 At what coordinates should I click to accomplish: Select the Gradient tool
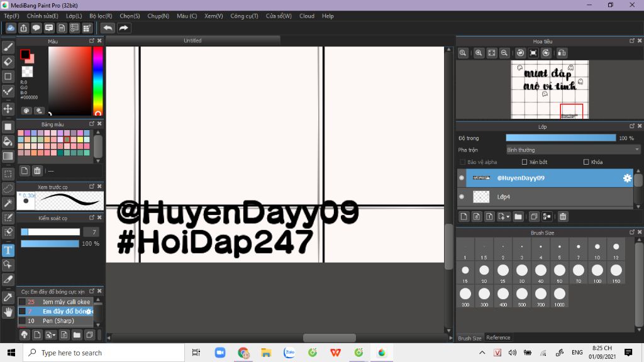(8, 156)
